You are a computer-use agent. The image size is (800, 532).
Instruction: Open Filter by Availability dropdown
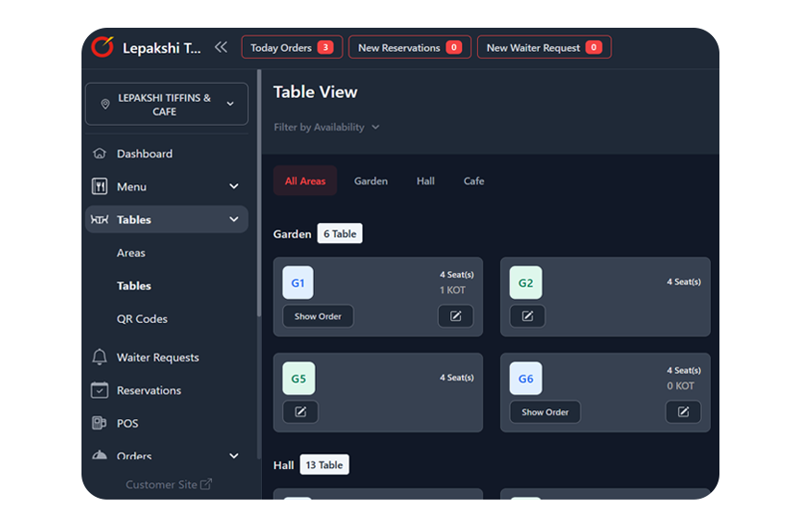tap(327, 128)
